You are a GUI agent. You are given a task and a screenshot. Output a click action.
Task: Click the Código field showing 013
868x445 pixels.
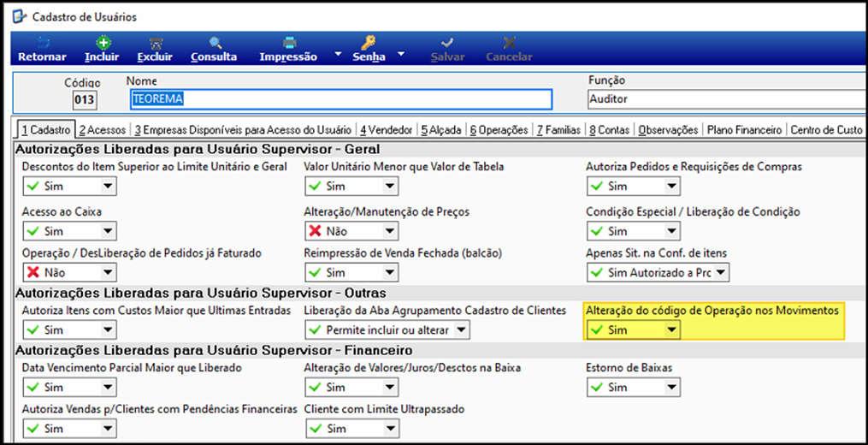tap(85, 100)
